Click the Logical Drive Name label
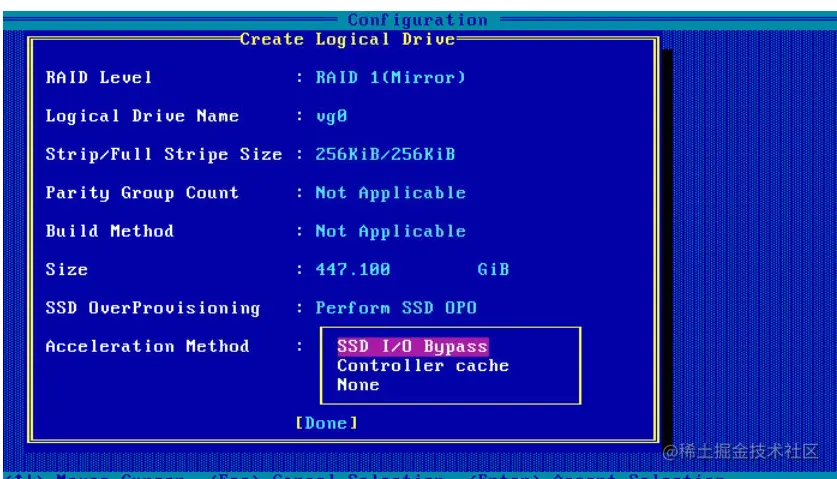 [142, 116]
